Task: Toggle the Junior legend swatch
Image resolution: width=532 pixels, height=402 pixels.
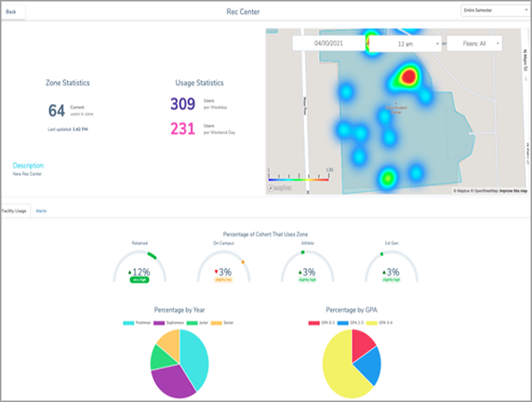Action: coord(192,323)
